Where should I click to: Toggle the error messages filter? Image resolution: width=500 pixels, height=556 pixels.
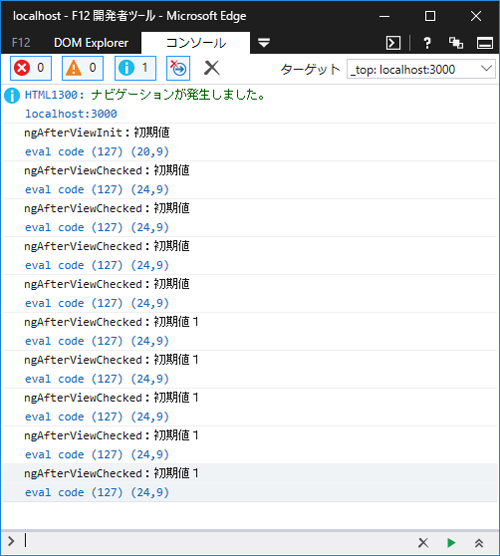(31, 68)
